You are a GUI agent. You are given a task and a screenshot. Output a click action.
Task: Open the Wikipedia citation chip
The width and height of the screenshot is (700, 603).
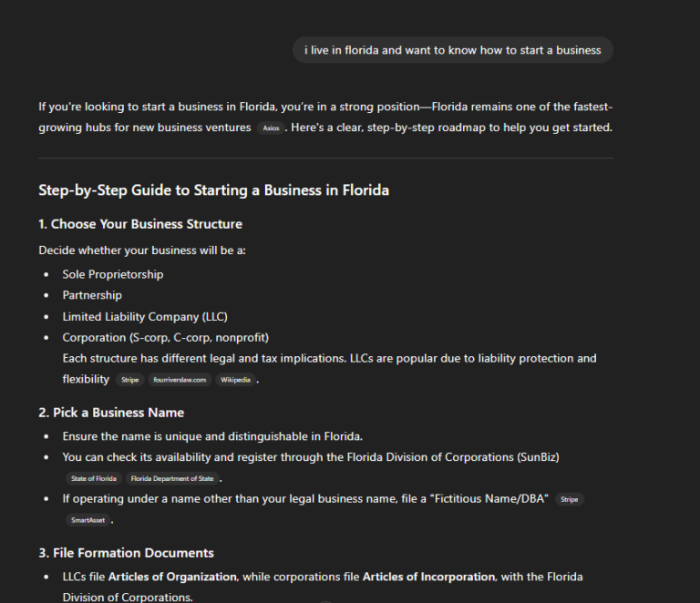tap(235, 380)
